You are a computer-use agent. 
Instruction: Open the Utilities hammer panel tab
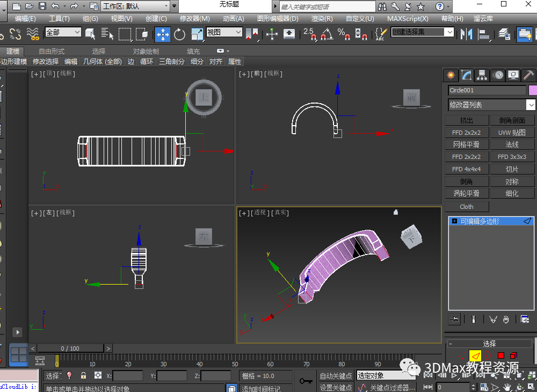(528, 75)
